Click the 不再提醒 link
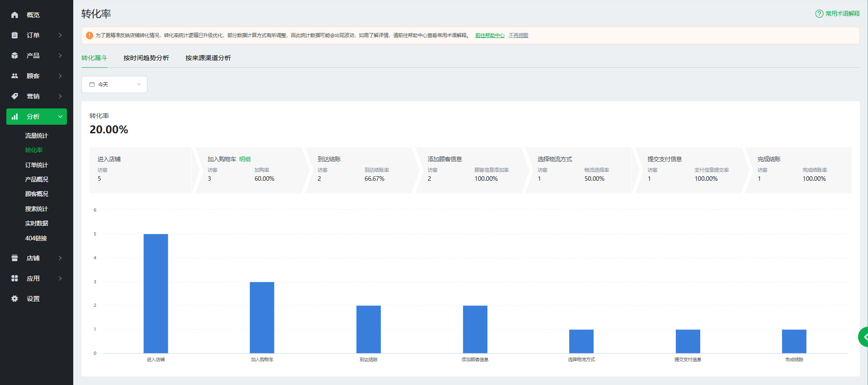 (518, 35)
